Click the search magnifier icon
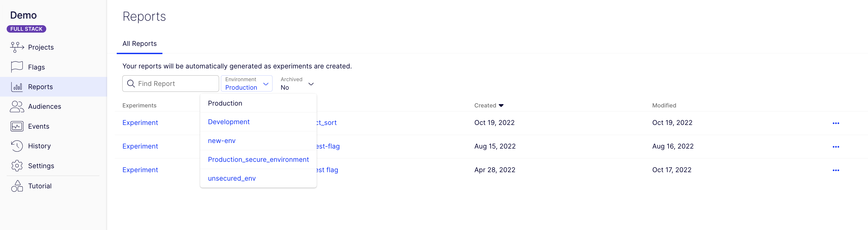Image resolution: width=868 pixels, height=230 pixels. [131, 84]
